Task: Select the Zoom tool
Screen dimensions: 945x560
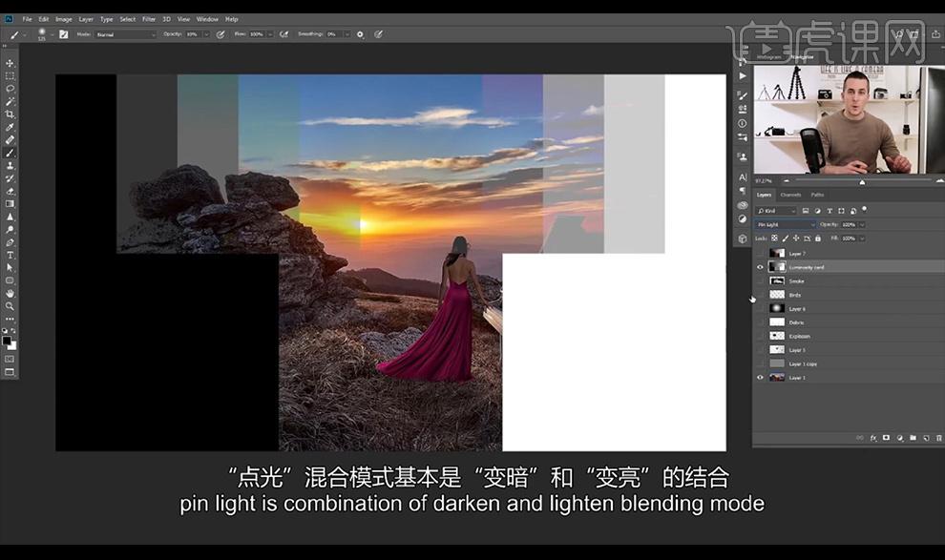Action: pos(10,306)
